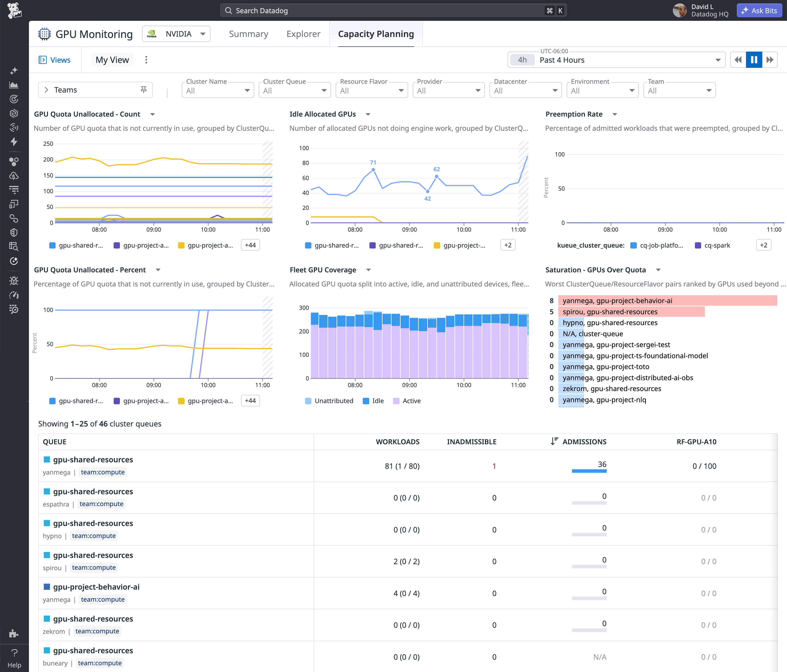Step the time range backward
Viewport: 787px width, 672px height.
click(x=738, y=60)
